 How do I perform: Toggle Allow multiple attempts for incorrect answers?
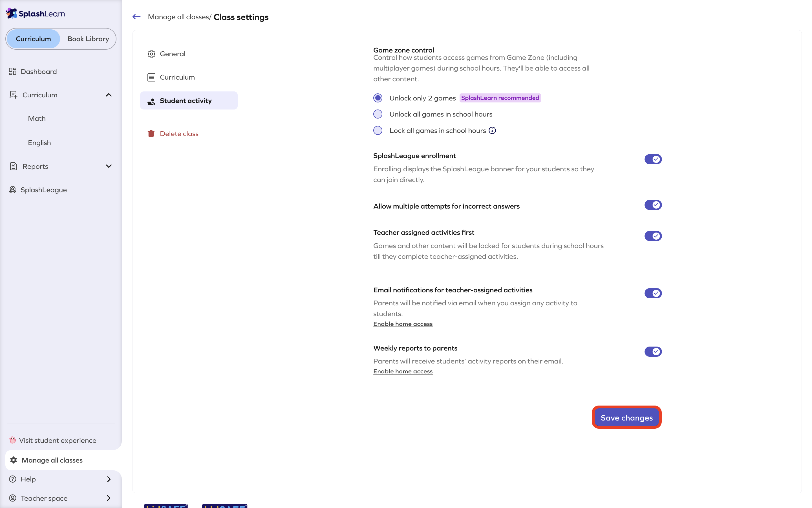[x=653, y=205]
